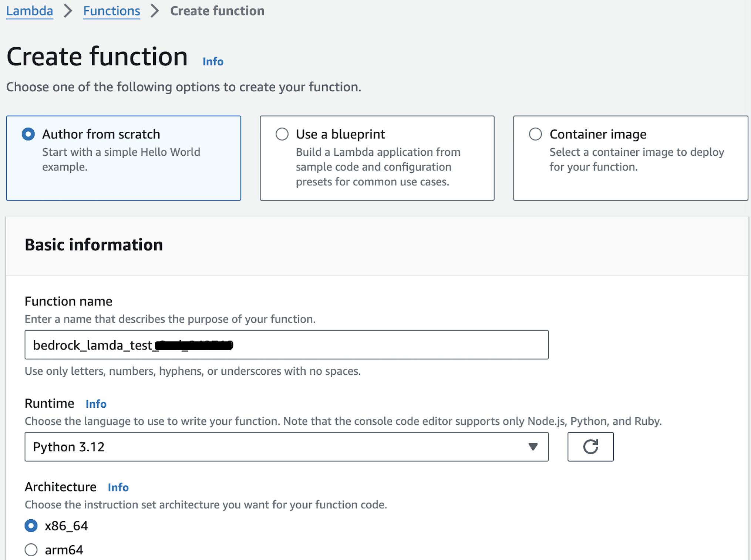The width and height of the screenshot is (751, 560).
Task: Click the 'Start with a simple Hello World' description
Action: [121, 159]
